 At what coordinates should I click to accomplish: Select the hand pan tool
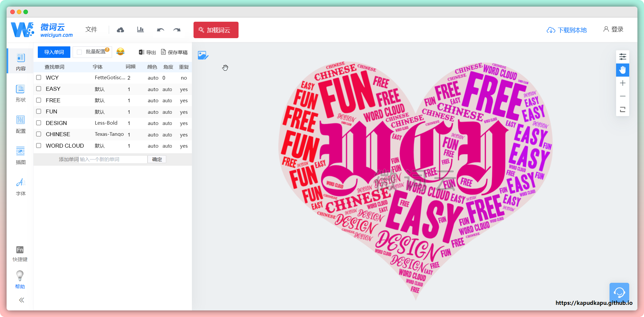coord(622,70)
